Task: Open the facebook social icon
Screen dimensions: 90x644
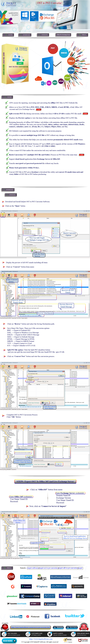Action: [52, 616]
